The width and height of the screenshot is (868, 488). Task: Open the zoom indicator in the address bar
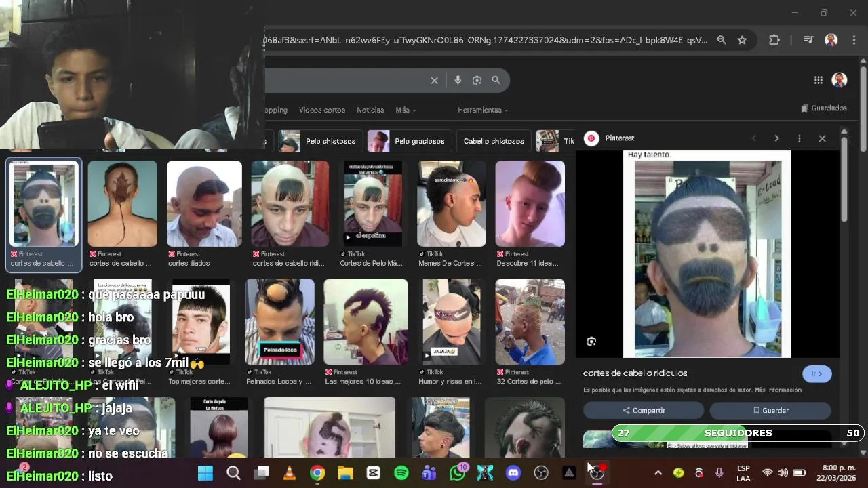(722, 40)
